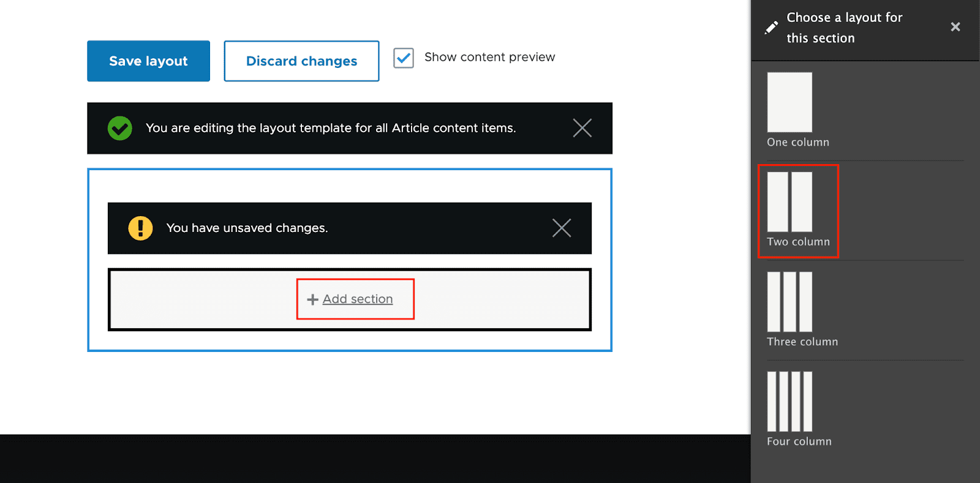Pick the Three column layout icon
This screenshot has height=483, width=980.
pos(790,302)
